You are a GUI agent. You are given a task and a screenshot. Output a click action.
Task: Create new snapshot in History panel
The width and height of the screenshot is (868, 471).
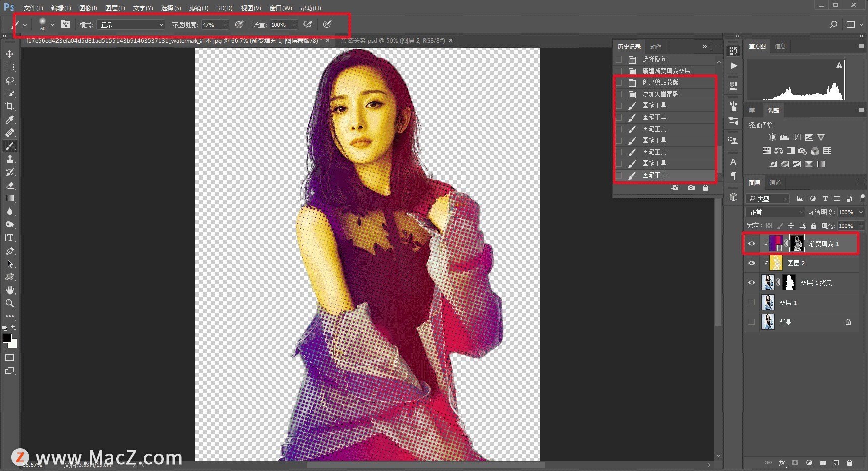click(691, 188)
